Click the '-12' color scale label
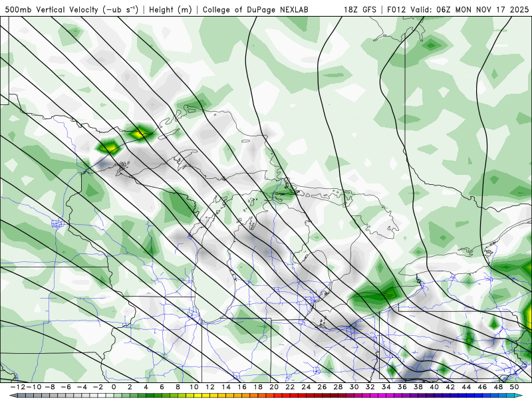 [x=19, y=387]
